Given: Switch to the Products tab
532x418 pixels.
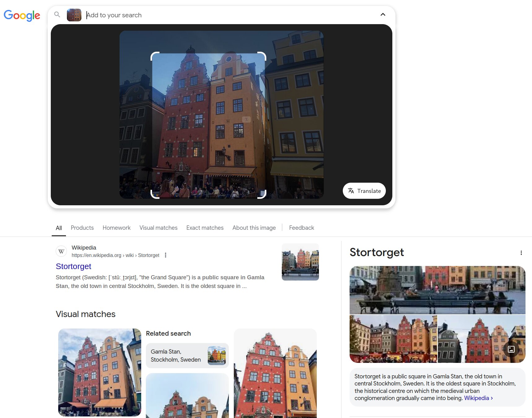Looking at the screenshot, I should point(82,228).
